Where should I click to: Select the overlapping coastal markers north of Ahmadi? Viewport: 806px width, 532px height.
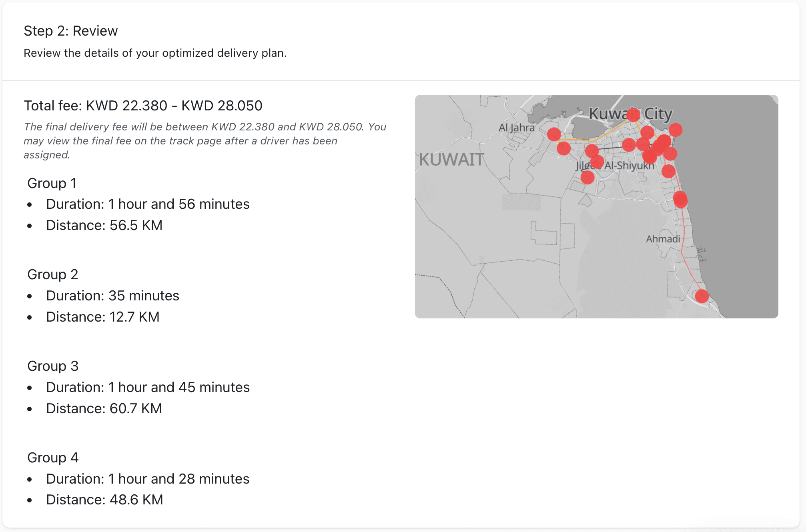point(680,199)
